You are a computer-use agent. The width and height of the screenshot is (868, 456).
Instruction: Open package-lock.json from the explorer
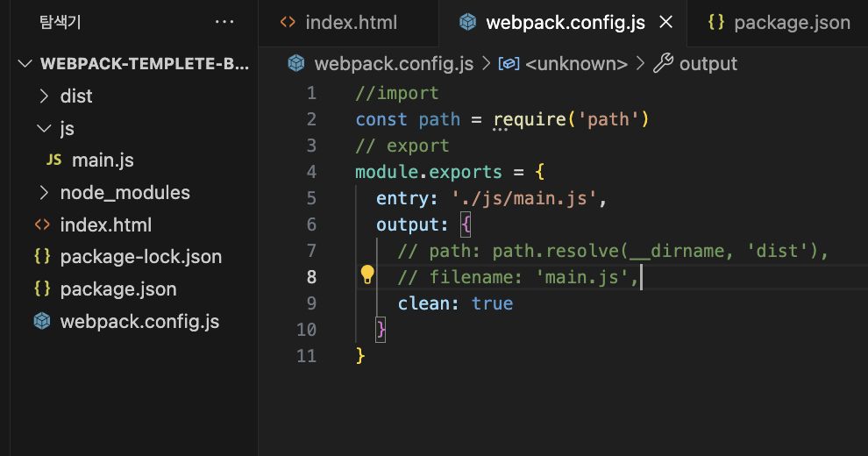(x=141, y=257)
